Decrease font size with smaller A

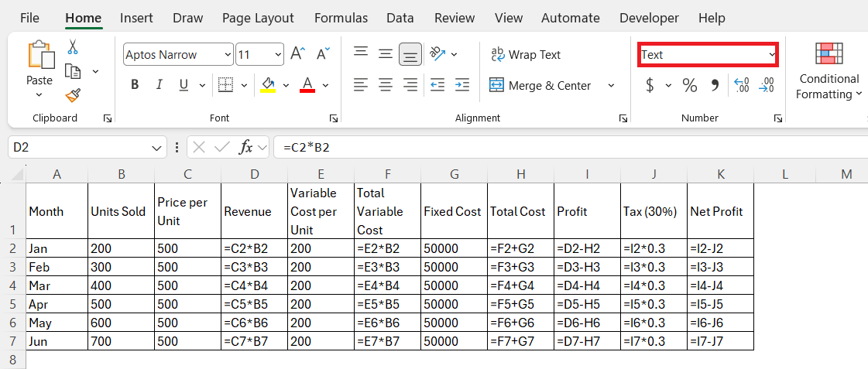pyautogui.click(x=323, y=53)
